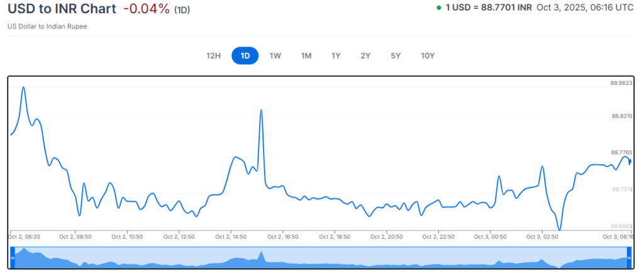644x280 pixels.
Task: Select the 12H time range
Action: [214, 55]
